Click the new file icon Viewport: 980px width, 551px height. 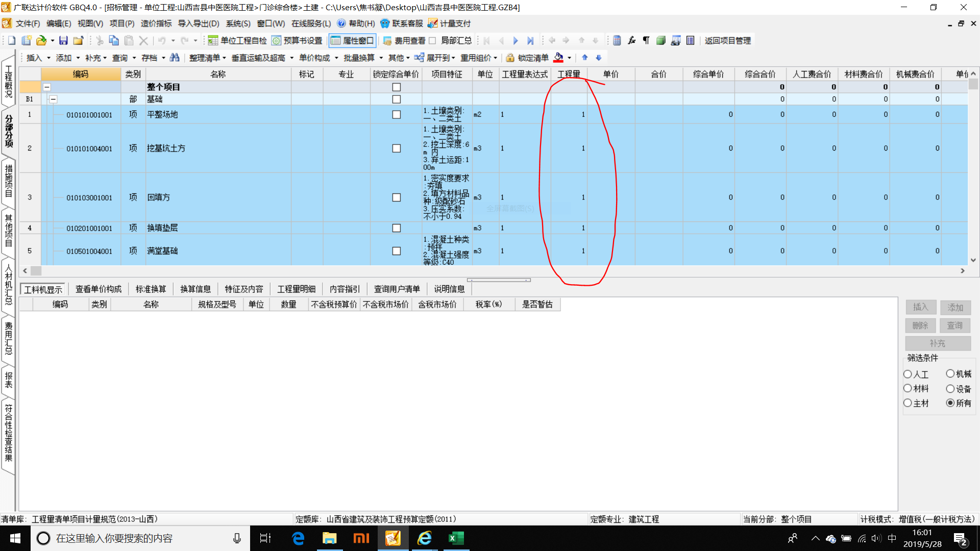(11, 40)
